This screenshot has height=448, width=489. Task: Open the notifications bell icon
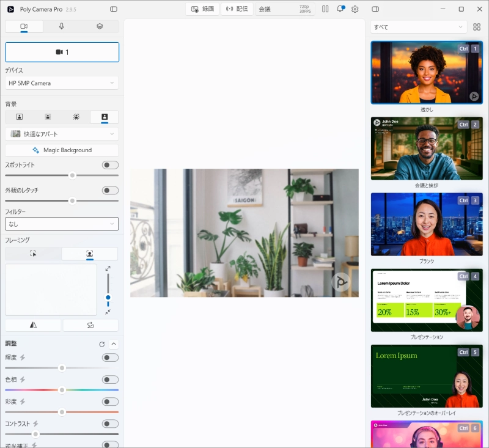340,9
